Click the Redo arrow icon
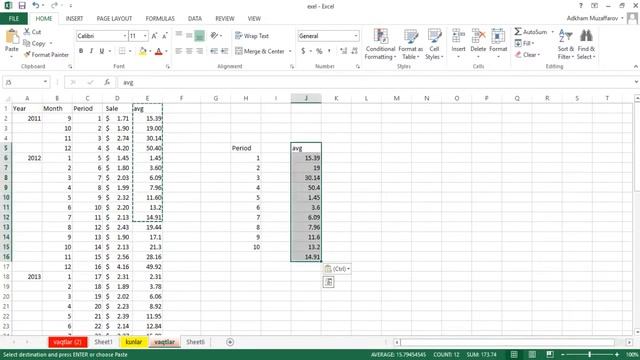The width and height of the screenshot is (640, 360). click(x=54, y=6)
